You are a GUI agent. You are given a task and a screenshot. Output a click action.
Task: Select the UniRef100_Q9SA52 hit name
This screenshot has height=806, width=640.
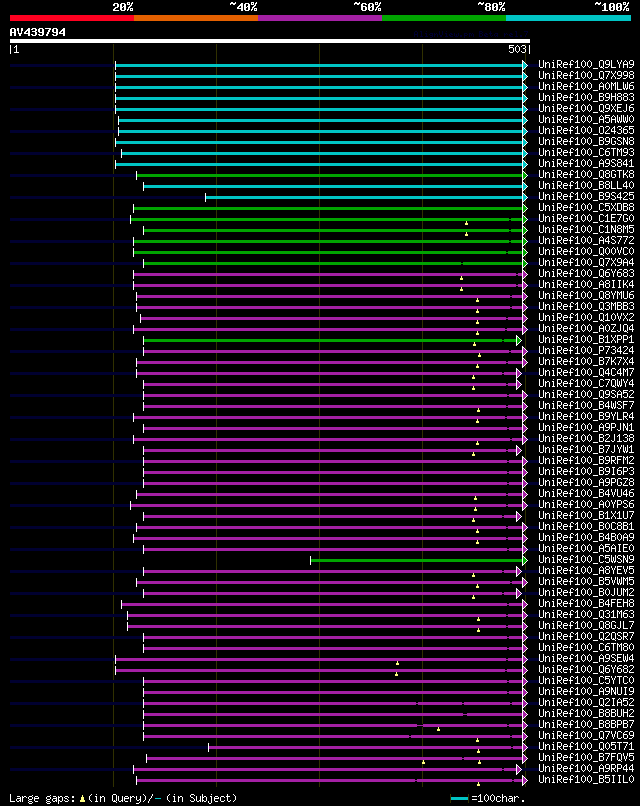586,394
